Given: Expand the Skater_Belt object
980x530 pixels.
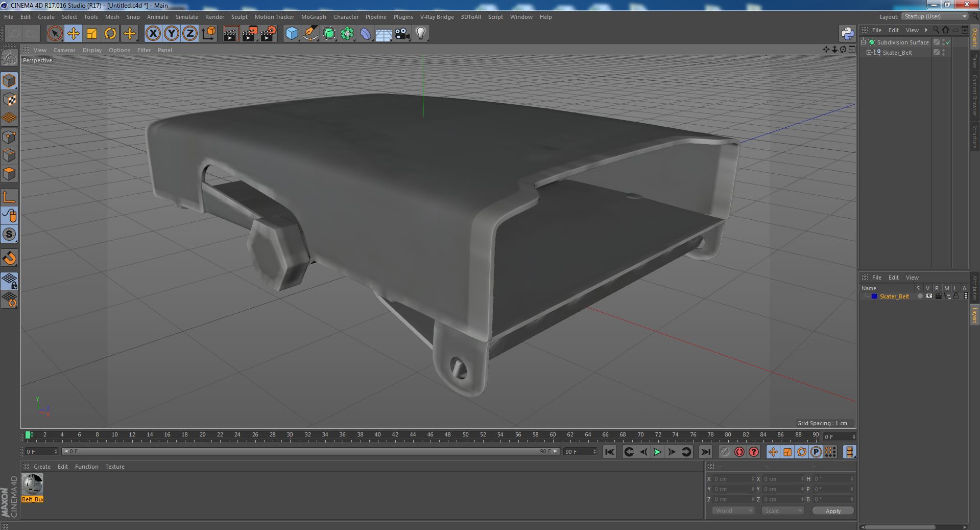Looking at the screenshot, I should [x=869, y=53].
